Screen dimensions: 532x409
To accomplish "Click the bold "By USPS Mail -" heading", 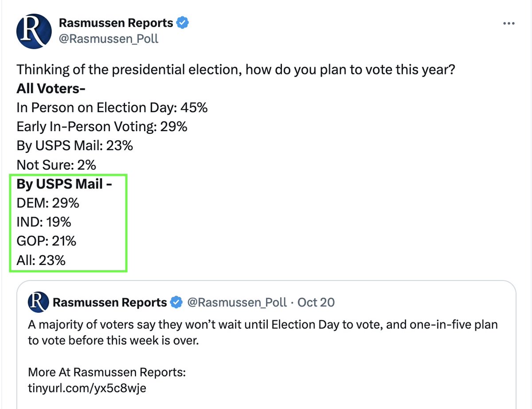I will point(64,184).
